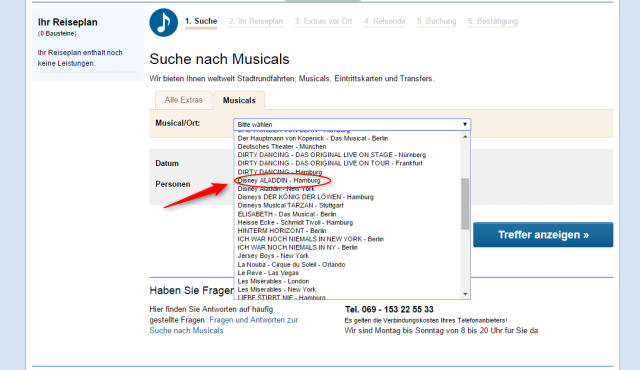Choose Deutsches Theater - München option

[282, 146]
